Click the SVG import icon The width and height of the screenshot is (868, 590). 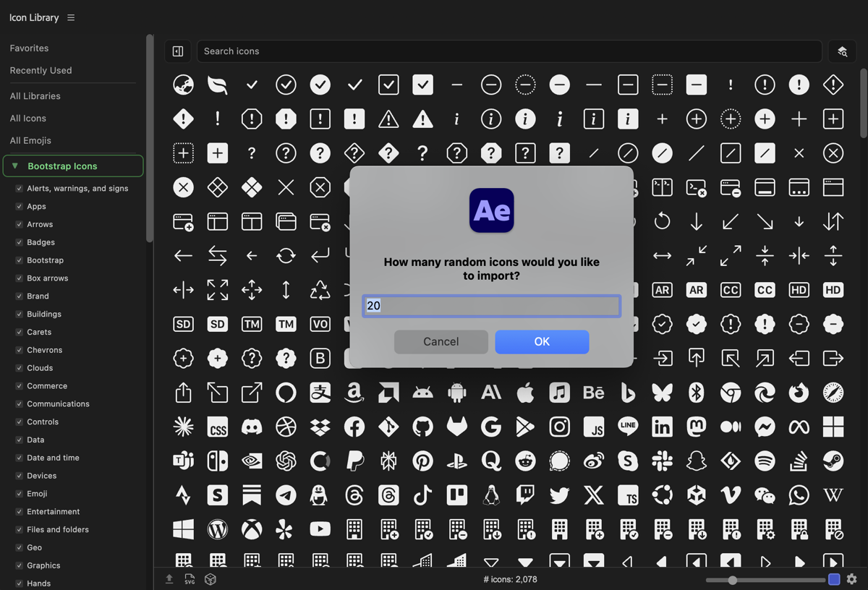(x=190, y=579)
